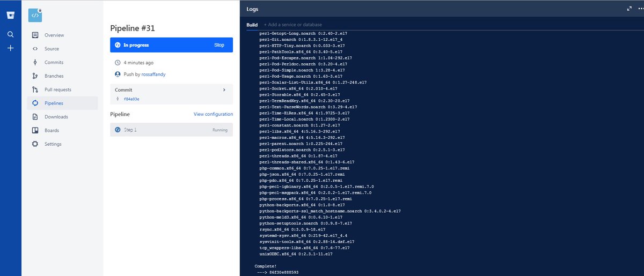Click log line perl-HTTP-Tiny.noarch 0:0.033-3.el7

[x=303, y=46]
